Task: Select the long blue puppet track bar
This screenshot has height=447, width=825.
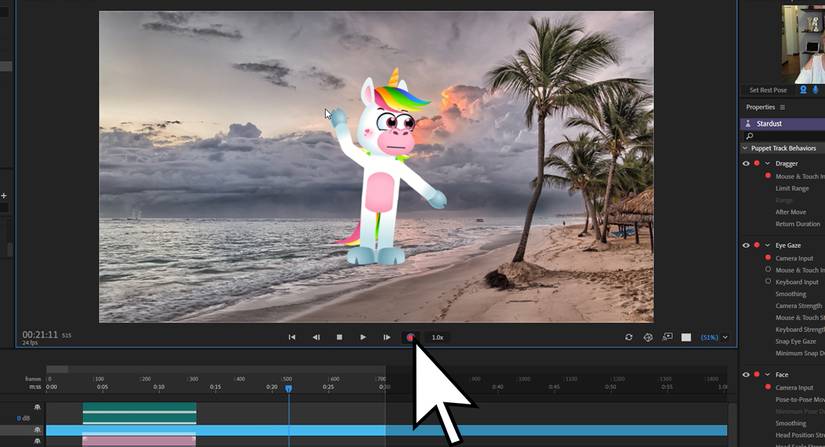Action: (x=387, y=431)
